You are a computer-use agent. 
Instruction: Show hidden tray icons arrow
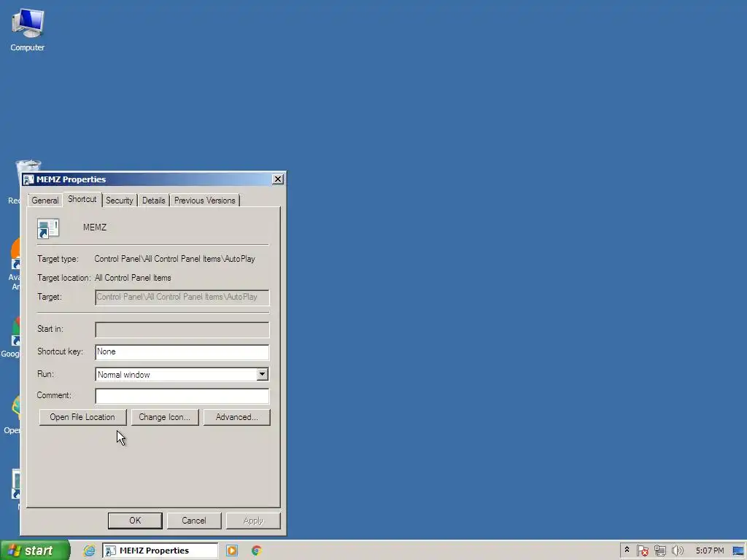[627, 550]
